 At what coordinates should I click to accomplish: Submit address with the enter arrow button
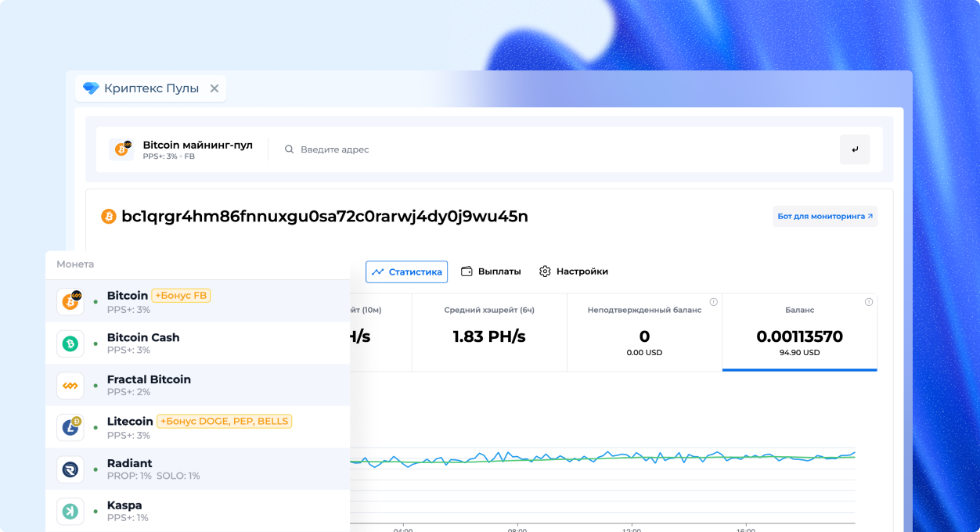click(x=855, y=149)
